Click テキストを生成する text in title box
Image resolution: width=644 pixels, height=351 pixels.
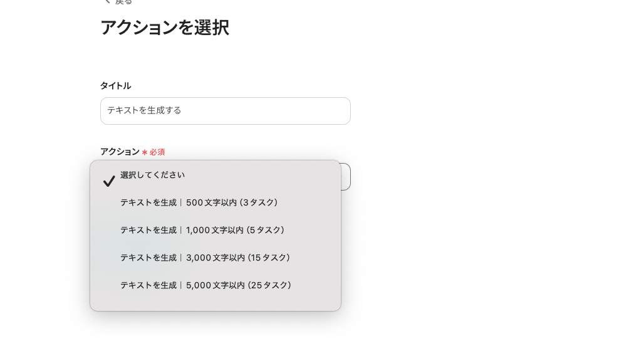[144, 111]
